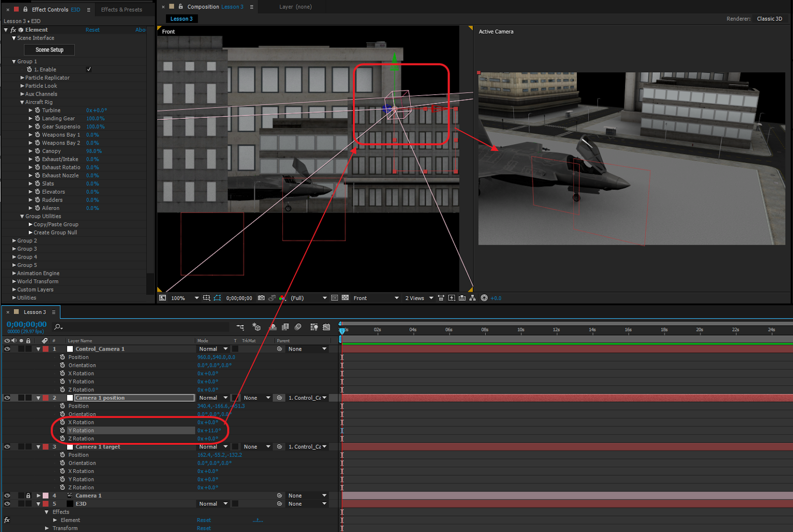Image resolution: width=793 pixels, height=532 pixels.
Task: Click the E3D layer label color swatch
Action: tap(46, 504)
